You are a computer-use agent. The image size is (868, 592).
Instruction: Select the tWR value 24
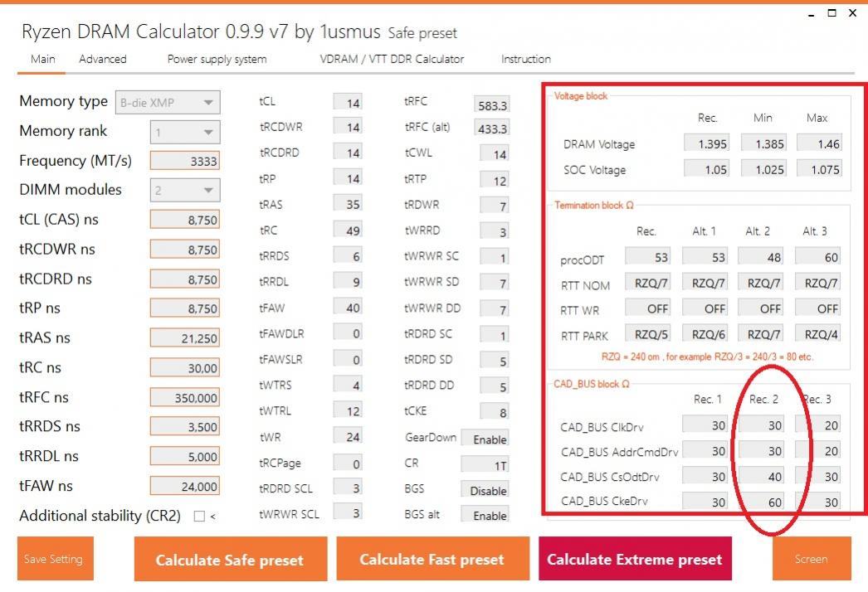click(x=348, y=437)
